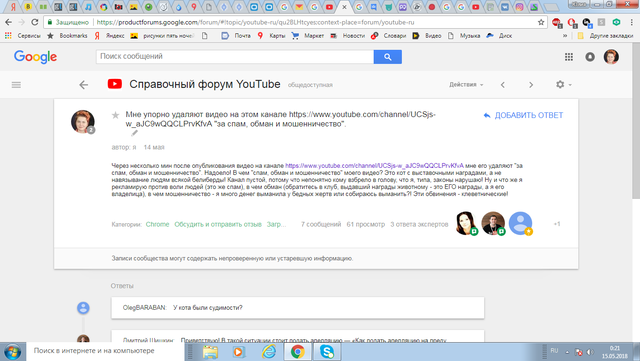This screenshot has height=361, width=640.
Task: Click OlegBARABAN's blue avatar icon
Action: pos(83,308)
